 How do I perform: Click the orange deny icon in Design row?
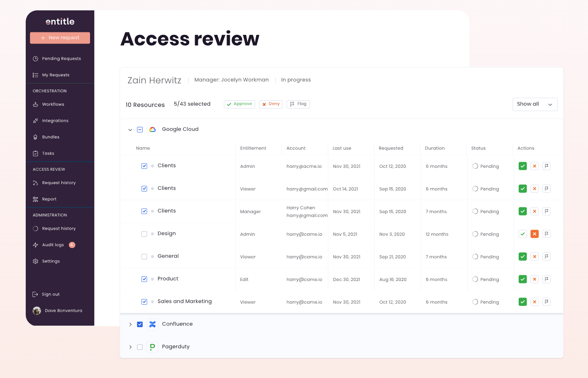click(x=535, y=234)
